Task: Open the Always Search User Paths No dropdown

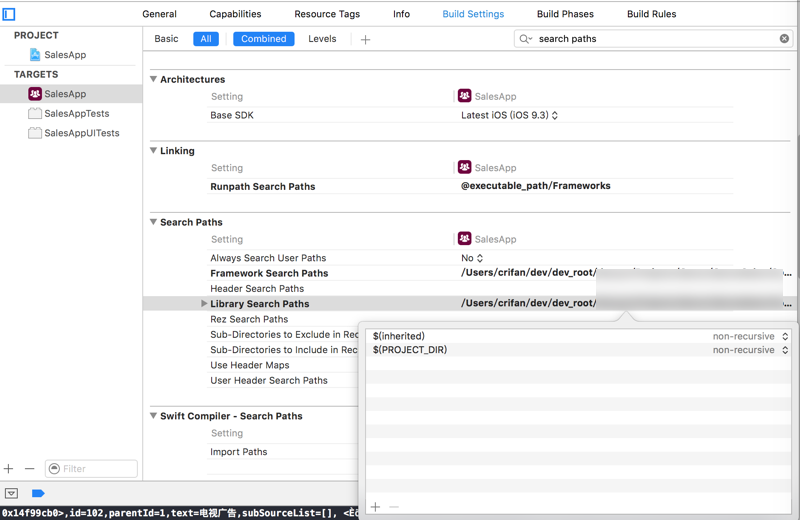Action: (472, 258)
